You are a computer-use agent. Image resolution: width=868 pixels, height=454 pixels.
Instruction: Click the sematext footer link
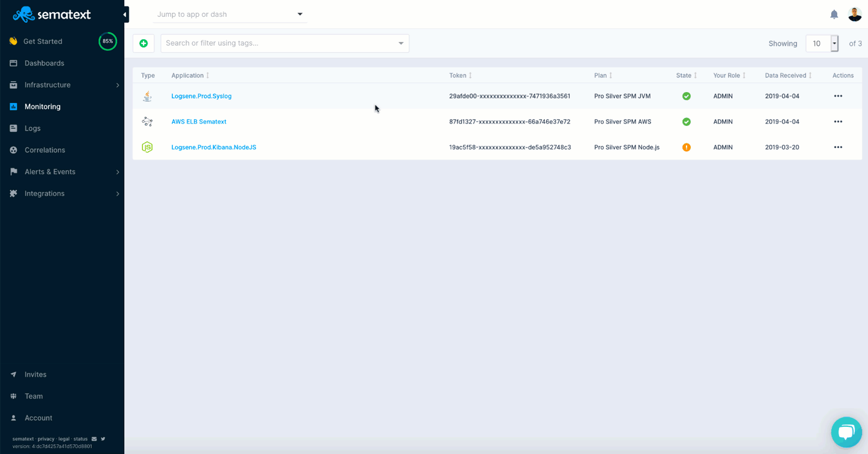pyautogui.click(x=23, y=439)
